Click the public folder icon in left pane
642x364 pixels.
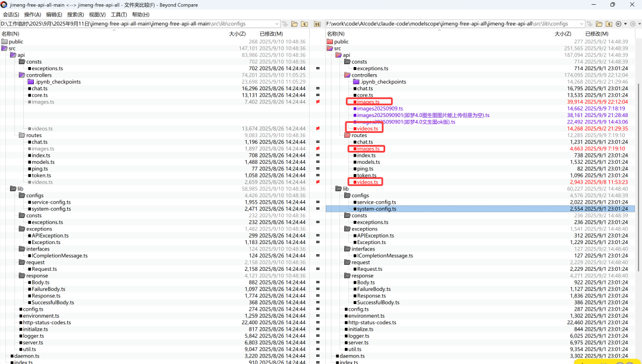coord(5,42)
